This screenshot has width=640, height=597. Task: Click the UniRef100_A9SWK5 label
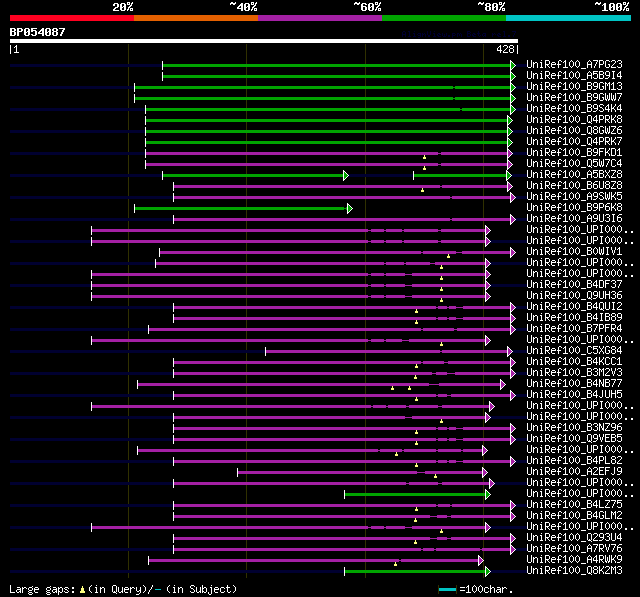tap(574, 197)
